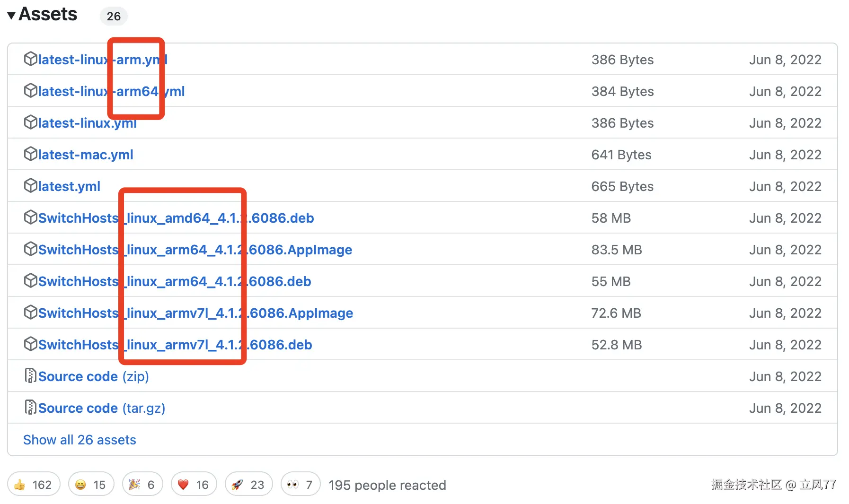Click the 26 assets count badge
The image size is (849, 504).
[114, 16]
